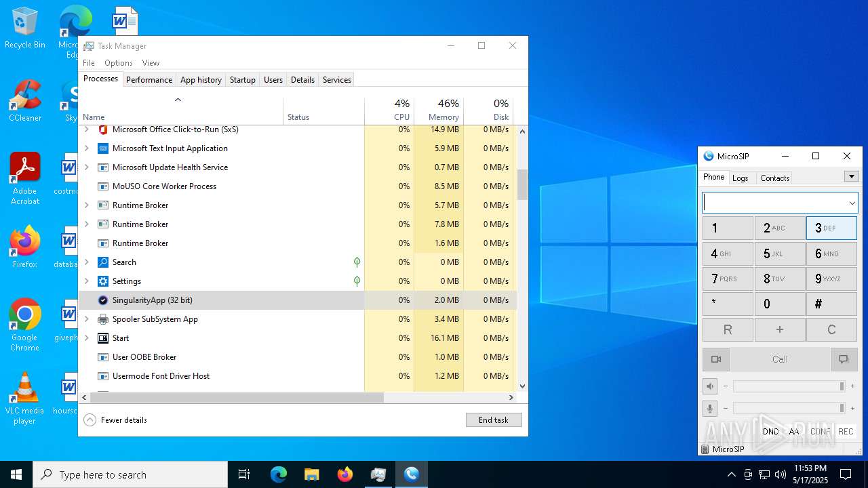This screenshot has height=488, width=868.
Task: Sort by the Memory column header
Action: [x=439, y=110]
